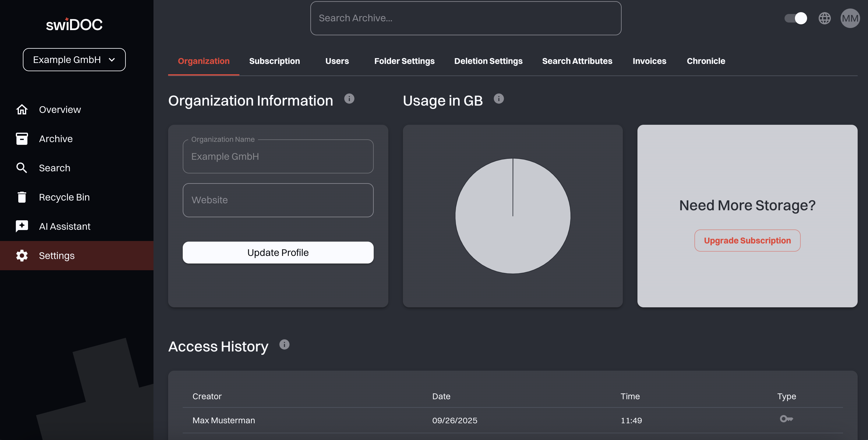Open the language globe icon
This screenshot has width=868, height=440.
[824, 18]
